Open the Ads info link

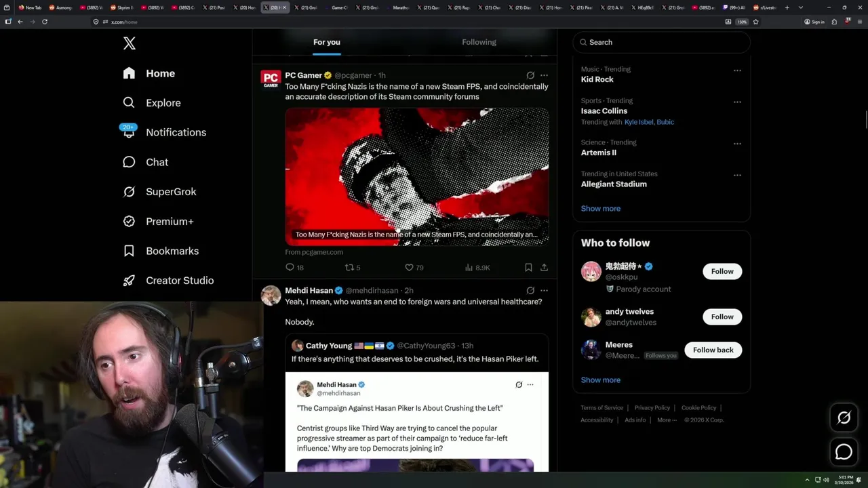point(635,420)
